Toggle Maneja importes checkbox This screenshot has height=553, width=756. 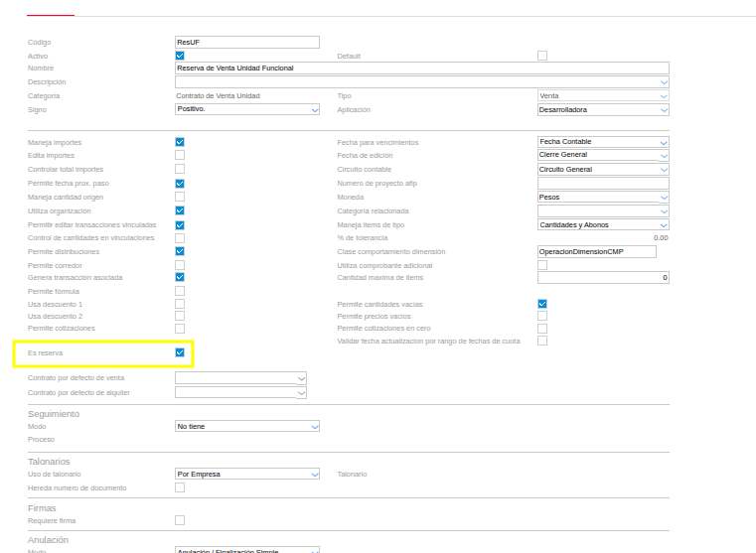[x=180, y=142]
